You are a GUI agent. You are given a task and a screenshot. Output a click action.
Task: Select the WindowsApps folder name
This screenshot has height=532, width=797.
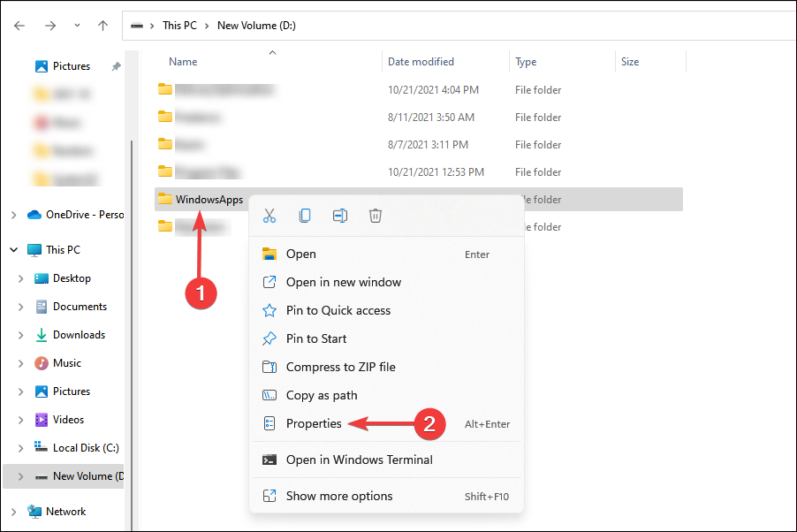pos(209,200)
